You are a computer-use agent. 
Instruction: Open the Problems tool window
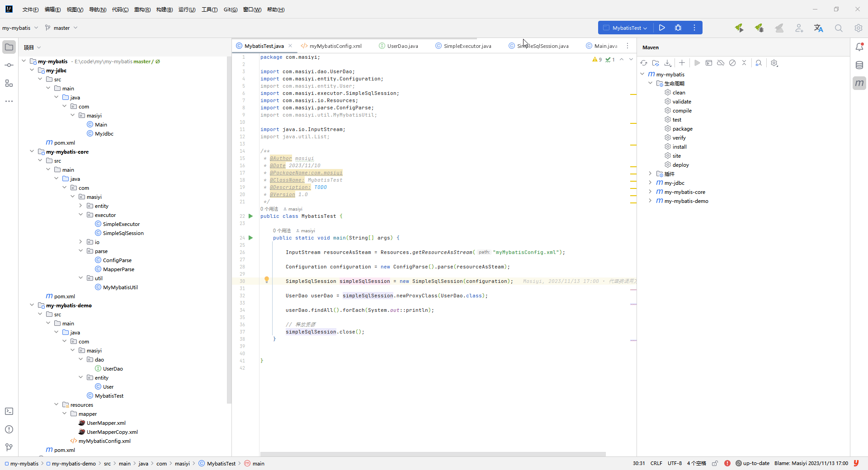tap(9, 429)
